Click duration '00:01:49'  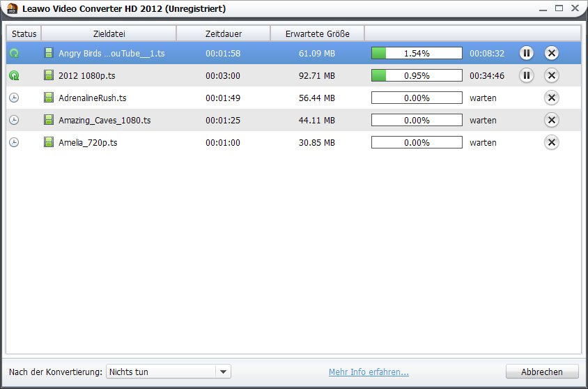(x=223, y=98)
